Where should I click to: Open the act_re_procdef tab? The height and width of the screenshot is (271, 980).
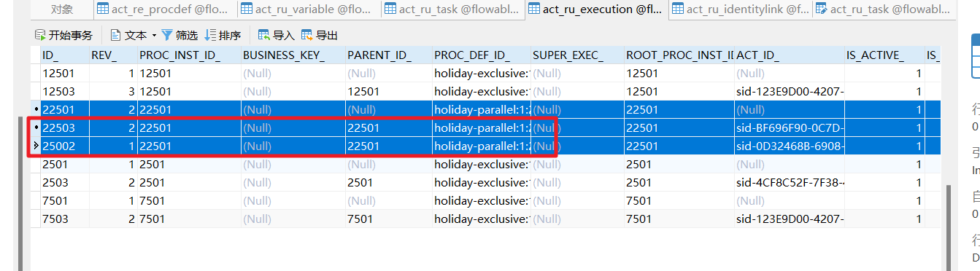(x=164, y=9)
